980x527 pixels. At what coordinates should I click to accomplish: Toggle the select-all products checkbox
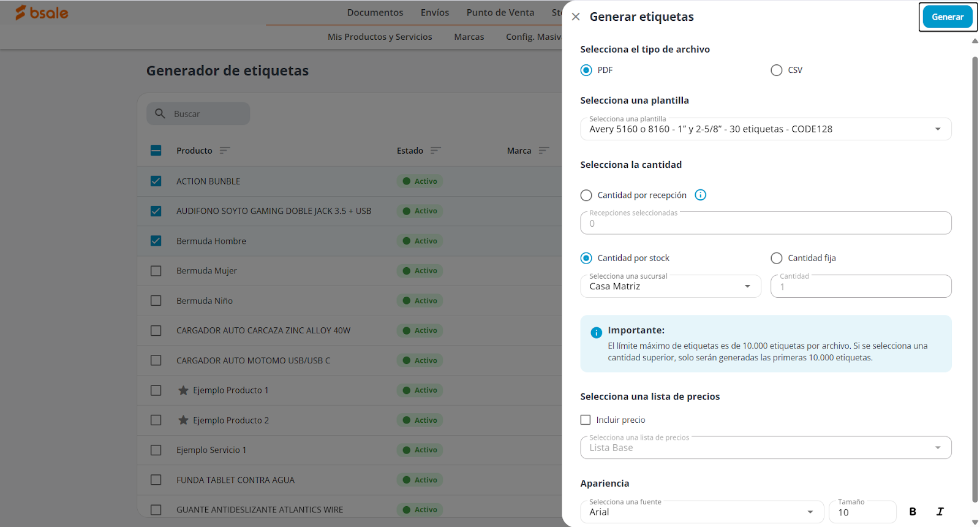156,150
